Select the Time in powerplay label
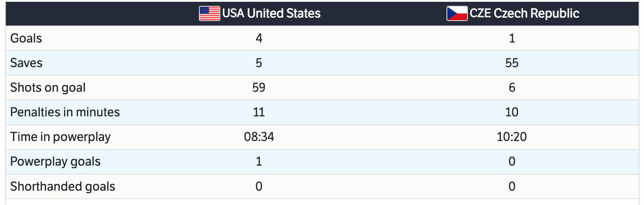644x205 pixels. [x=60, y=137]
